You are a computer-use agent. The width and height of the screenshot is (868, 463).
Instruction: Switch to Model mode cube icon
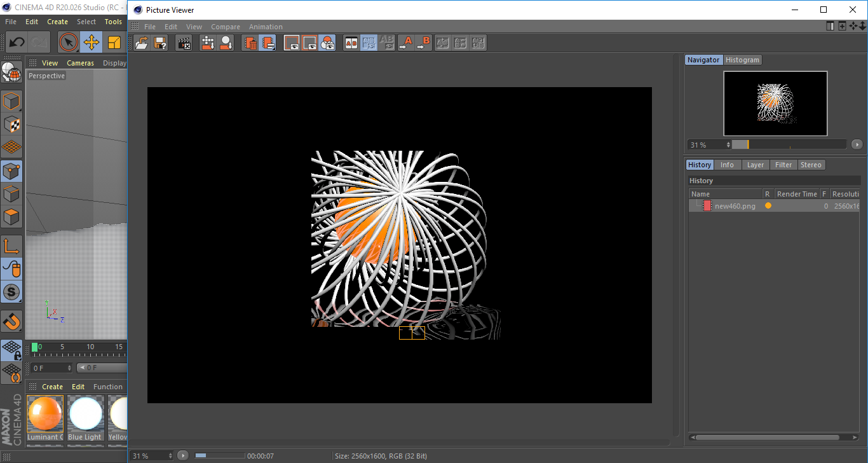pos(11,101)
